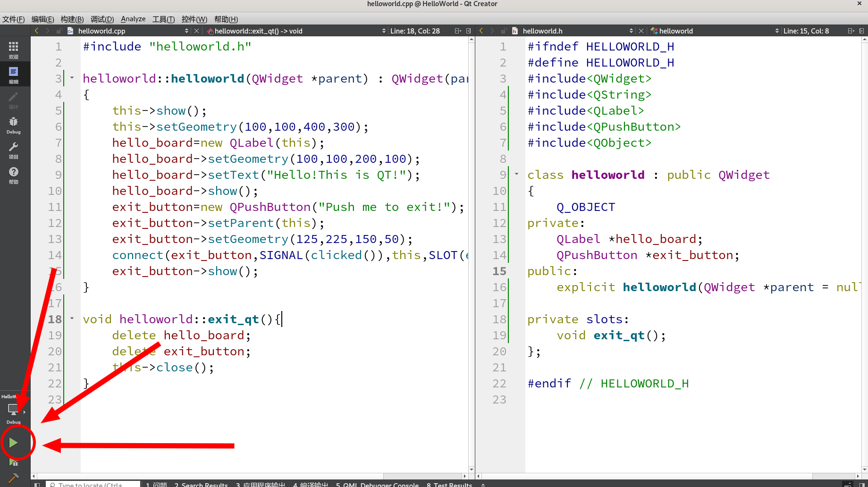This screenshot has width=868, height=487.
Task: Close the Qt Creator window
Action: pyautogui.click(x=860, y=4)
